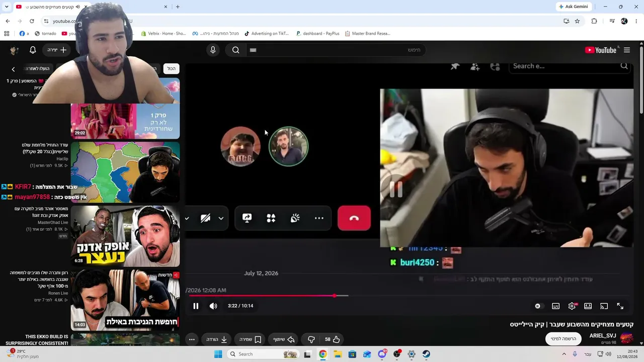Open the Chrome extensions puzzle icon

(594, 21)
